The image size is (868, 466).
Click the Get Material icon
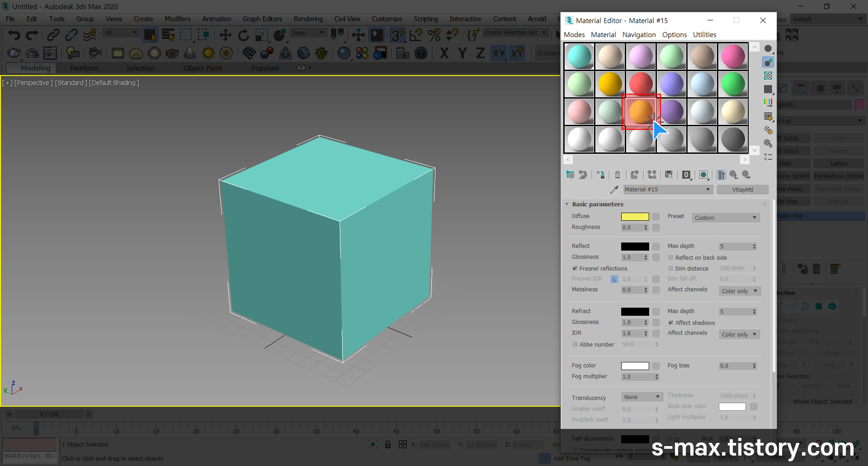[570, 175]
